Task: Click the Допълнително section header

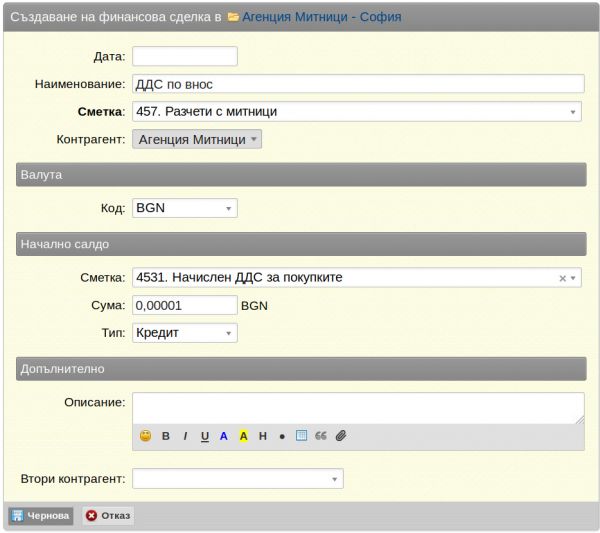Action: click(301, 369)
